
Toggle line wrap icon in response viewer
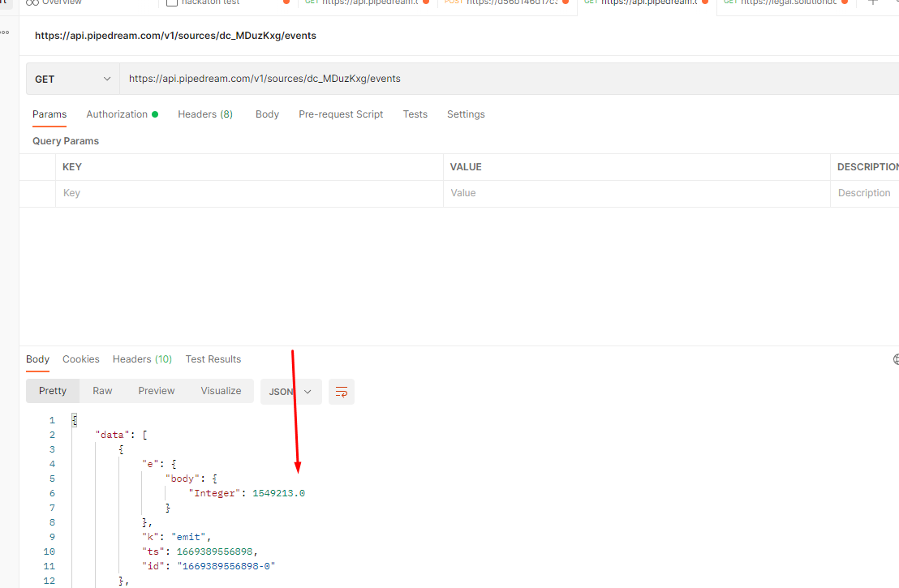(341, 392)
